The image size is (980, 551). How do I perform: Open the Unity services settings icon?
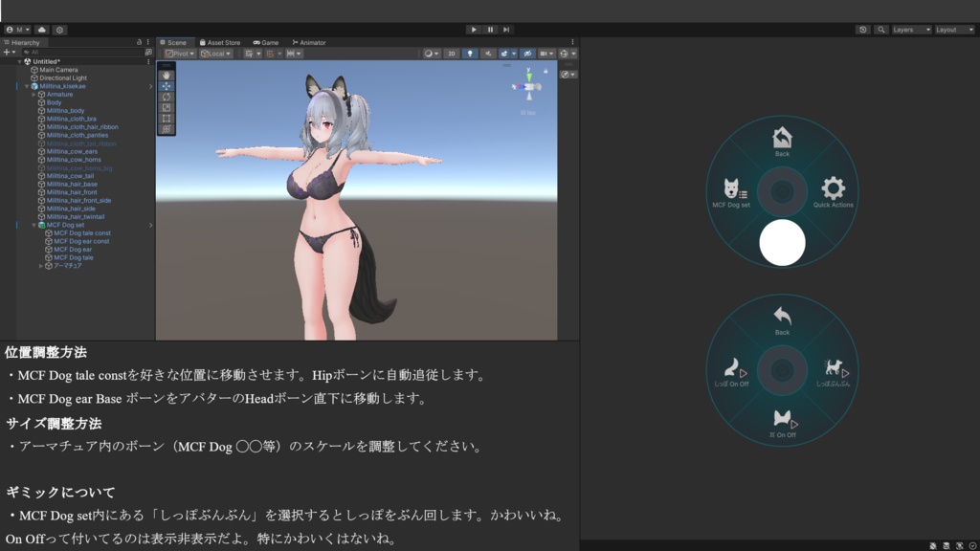[59, 30]
